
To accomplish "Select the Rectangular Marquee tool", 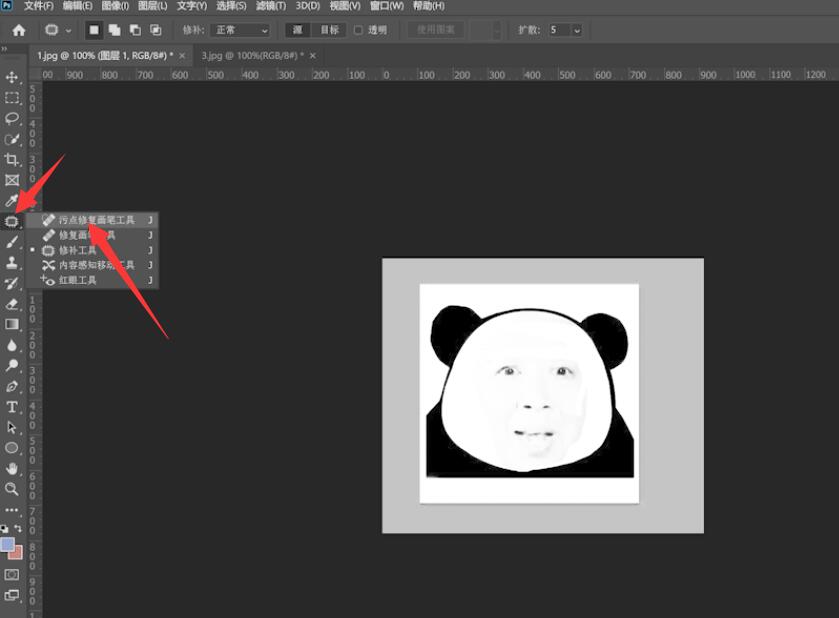I will [x=12, y=98].
